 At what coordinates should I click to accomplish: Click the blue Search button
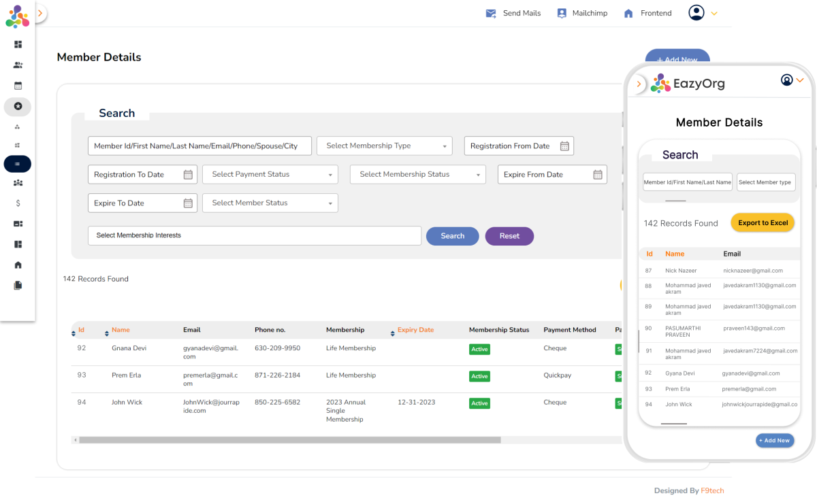click(x=452, y=236)
